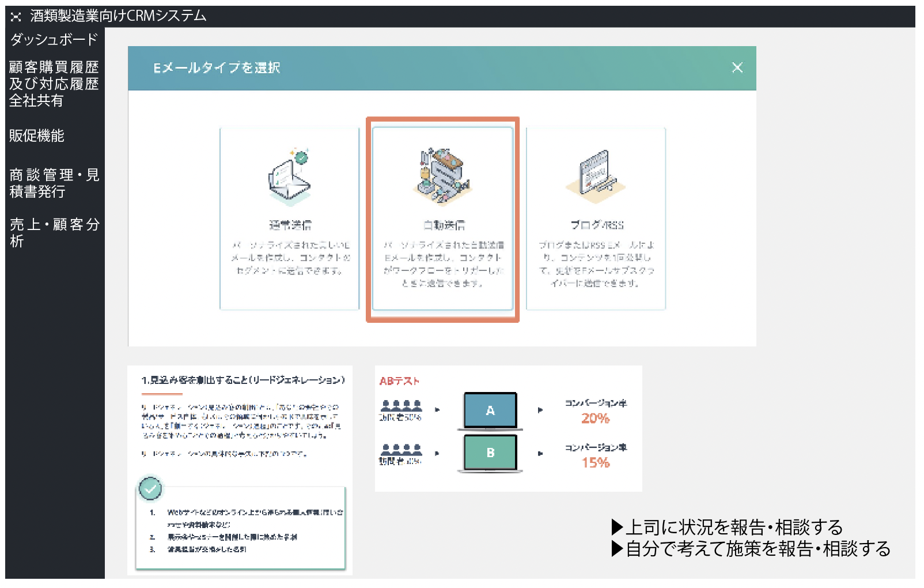Open 商談管理・見積書発行 in the sidebar
The image size is (924, 588).
[54, 183]
